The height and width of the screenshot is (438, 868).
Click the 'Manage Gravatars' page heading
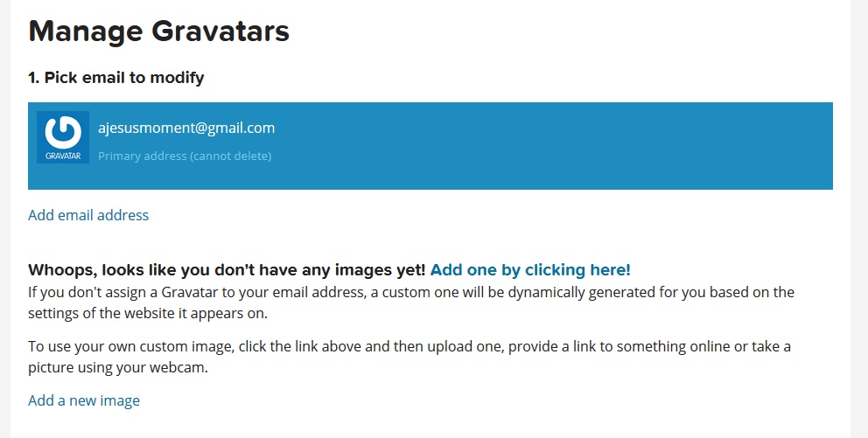[x=159, y=31]
